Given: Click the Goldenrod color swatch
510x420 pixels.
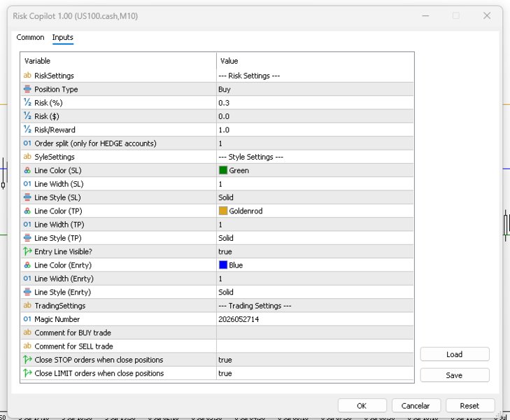Looking at the screenshot, I should (223, 211).
